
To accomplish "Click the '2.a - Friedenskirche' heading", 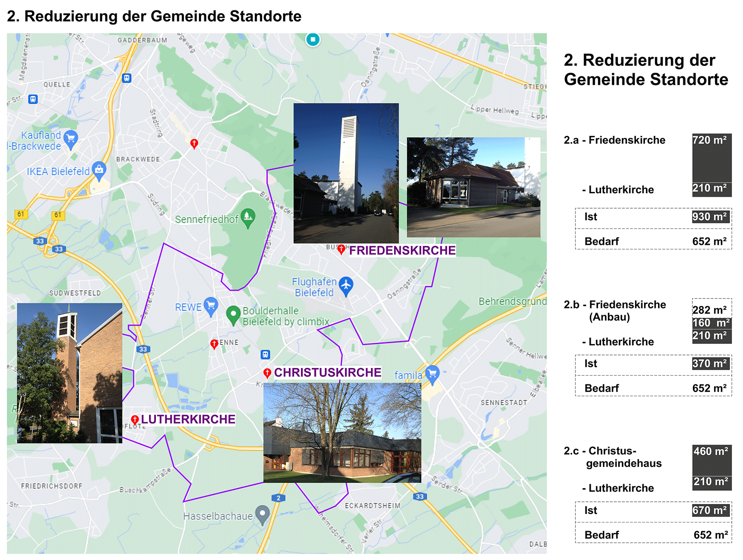I will point(615,140).
